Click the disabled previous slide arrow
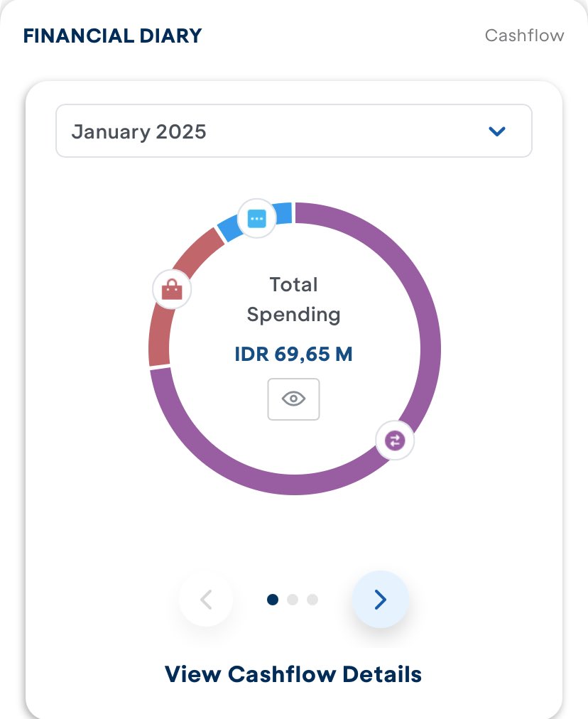The image size is (588, 719). pos(206,600)
